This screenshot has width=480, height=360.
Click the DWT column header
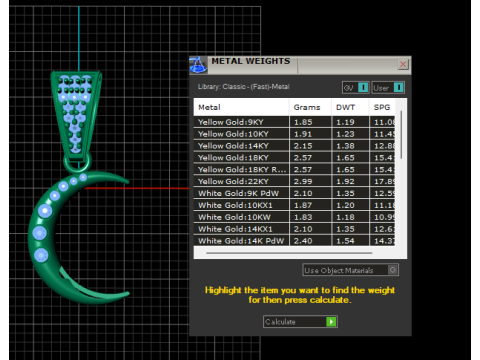tap(350, 107)
